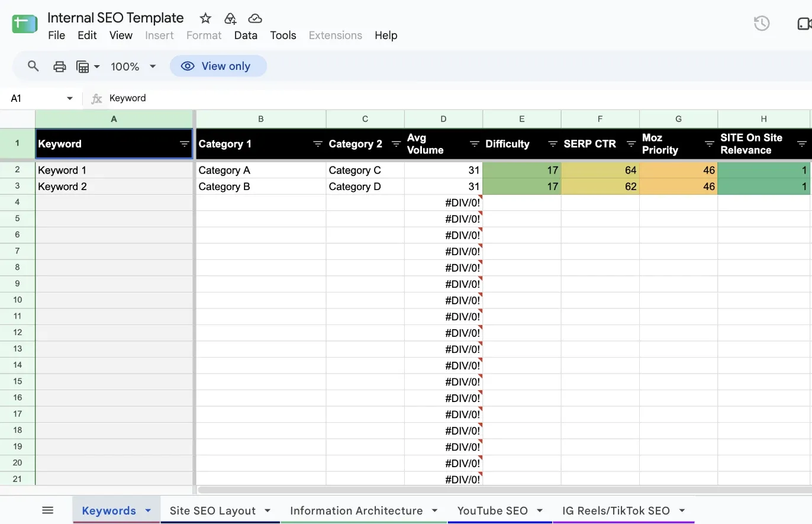The width and height of the screenshot is (812, 524).
Task: Open Information Architecture tab dropdown arrow
Action: pos(435,510)
